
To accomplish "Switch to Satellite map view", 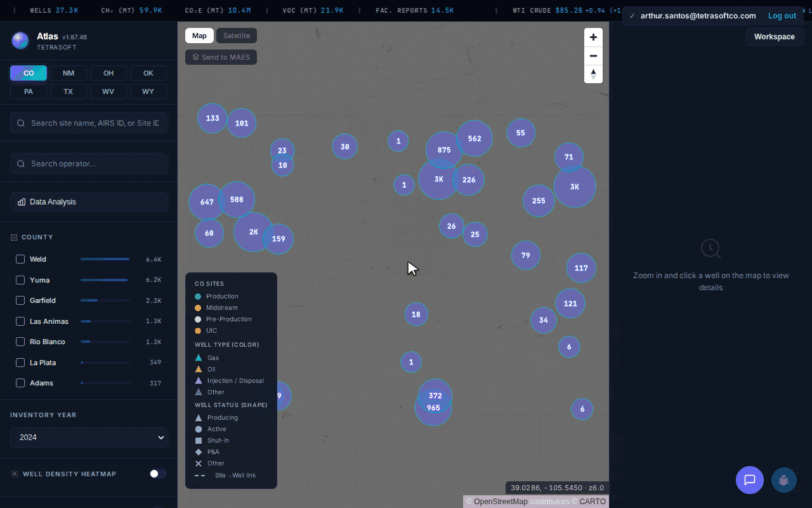I will pos(237,36).
